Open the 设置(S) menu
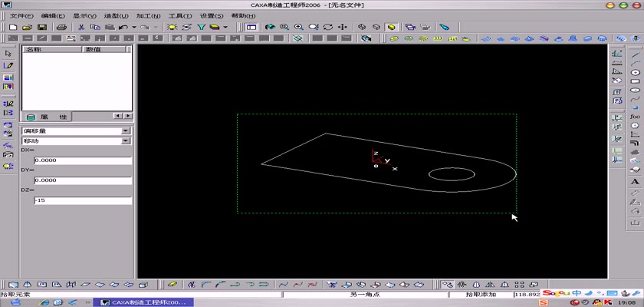 point(212,15)
